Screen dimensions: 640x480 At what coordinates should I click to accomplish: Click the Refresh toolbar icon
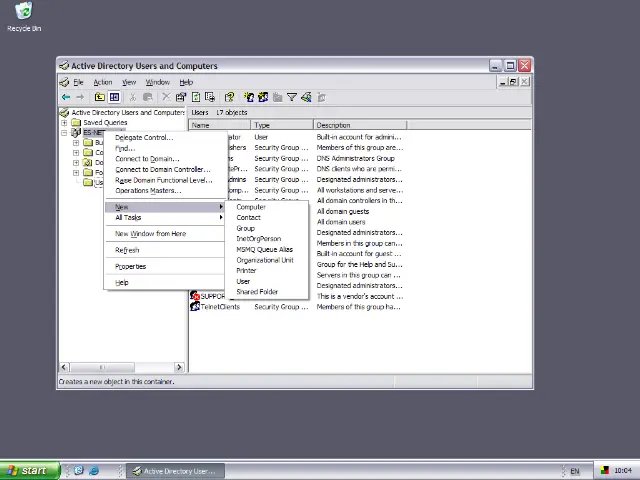click(196, 97)
